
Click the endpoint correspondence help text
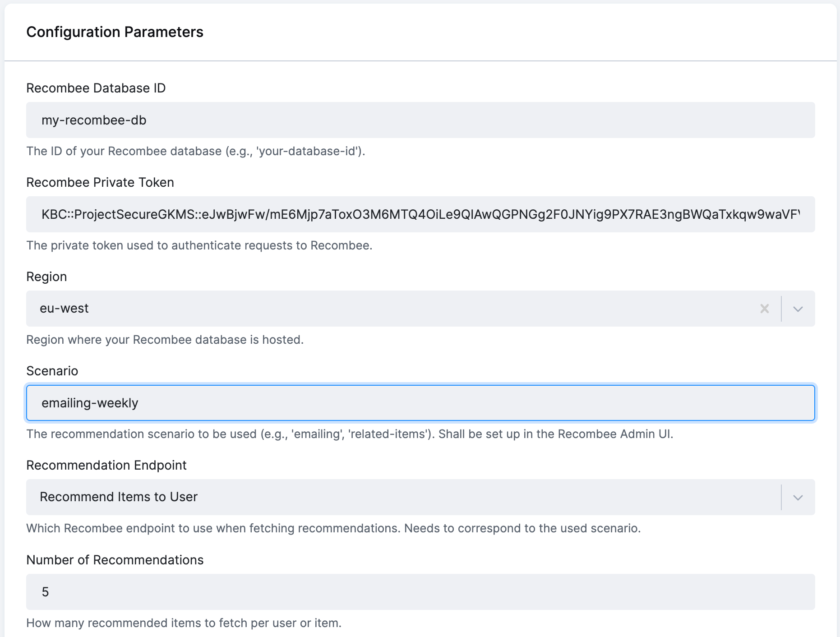tap(333, 528)
